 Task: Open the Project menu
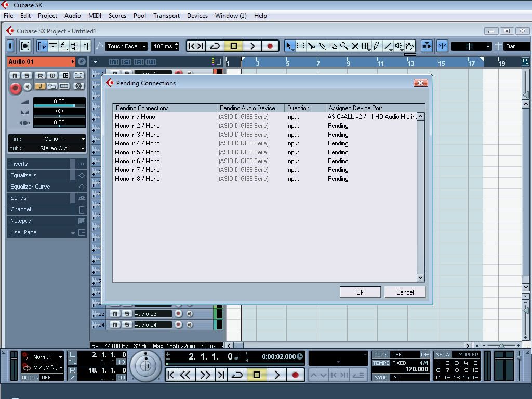pos(47,16)
